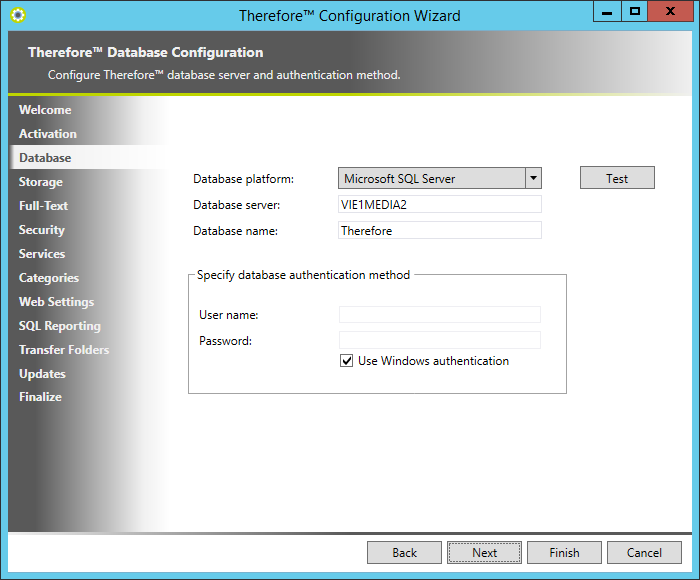Close the Configuration Wizard window

point(670,11)
